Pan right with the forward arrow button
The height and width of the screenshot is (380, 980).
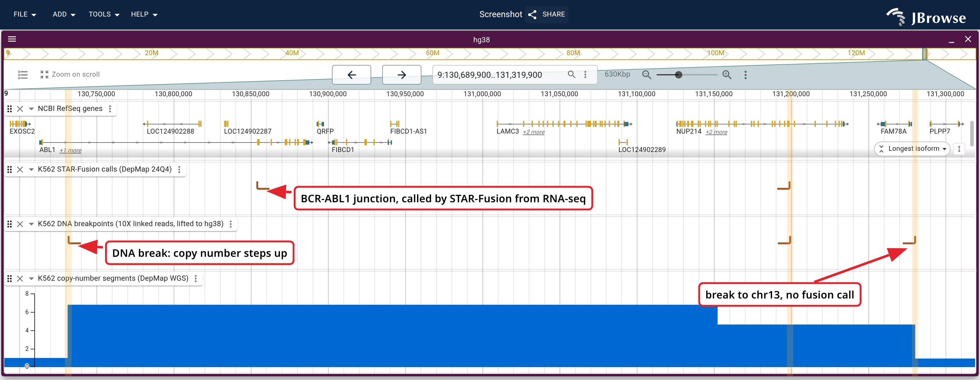click(401, 75)
